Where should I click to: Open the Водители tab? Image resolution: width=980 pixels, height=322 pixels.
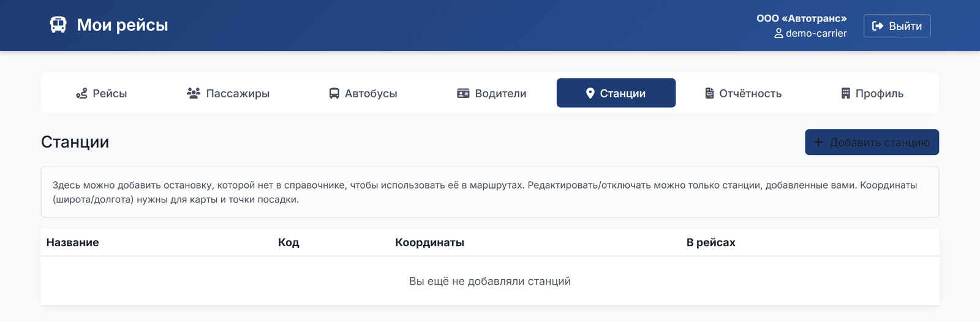click(x=492, y=93)
